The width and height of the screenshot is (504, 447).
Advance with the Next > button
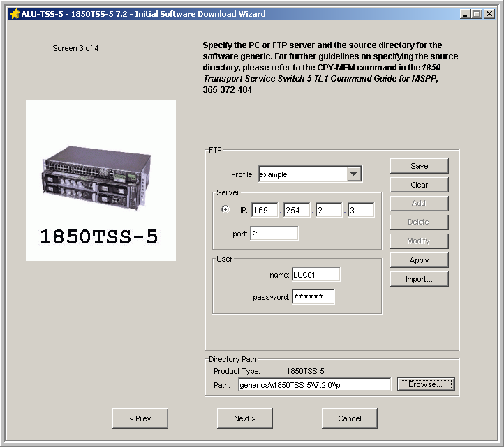tap(245, 418)
